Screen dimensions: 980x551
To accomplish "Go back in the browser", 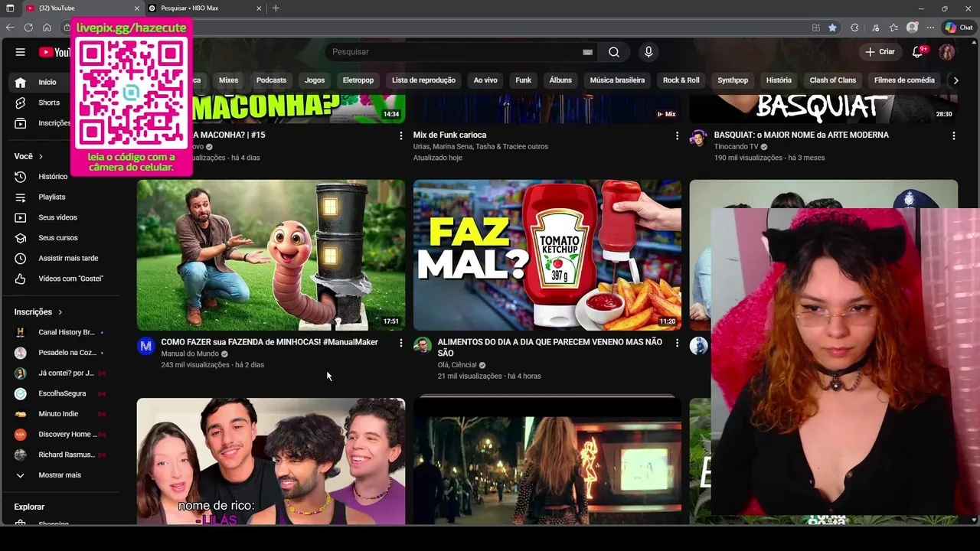I will tap(10, 28).
